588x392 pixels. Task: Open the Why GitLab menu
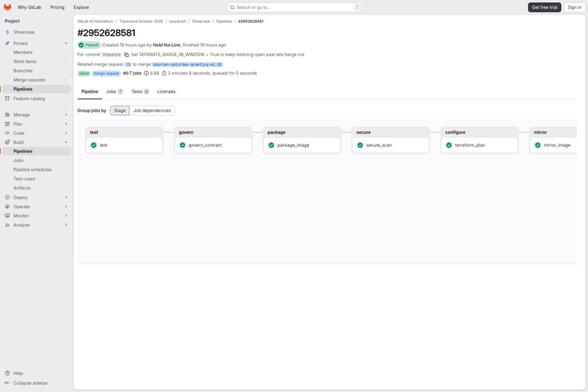tap(29, 7)
